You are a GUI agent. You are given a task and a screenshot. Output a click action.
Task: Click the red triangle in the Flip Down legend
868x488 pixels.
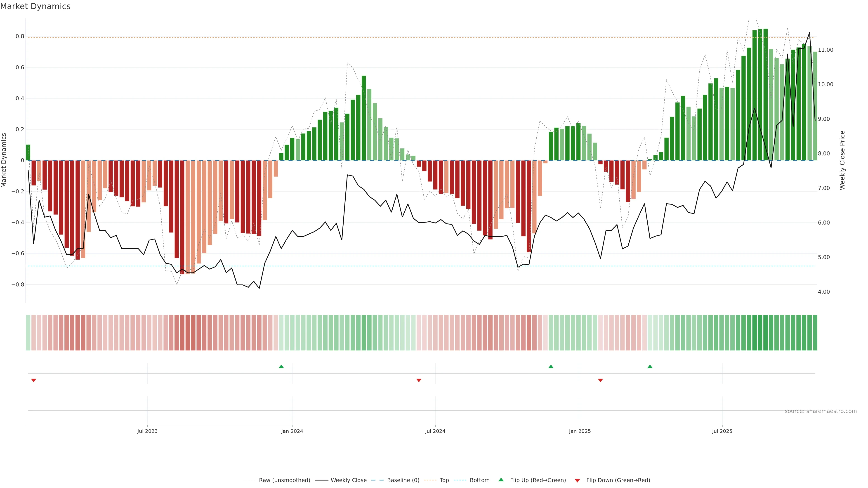tap(577, 480)
